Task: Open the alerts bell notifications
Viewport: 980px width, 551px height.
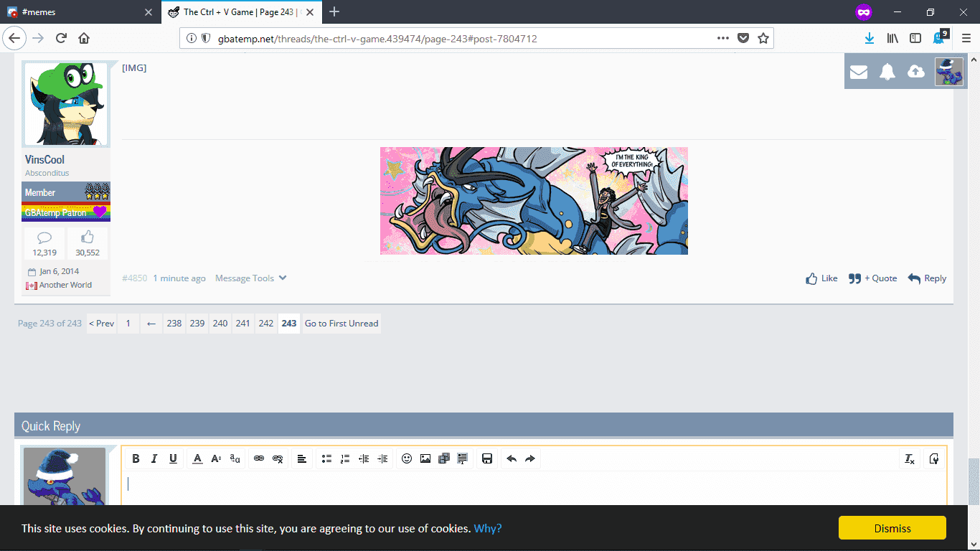Action: (887, 72)
